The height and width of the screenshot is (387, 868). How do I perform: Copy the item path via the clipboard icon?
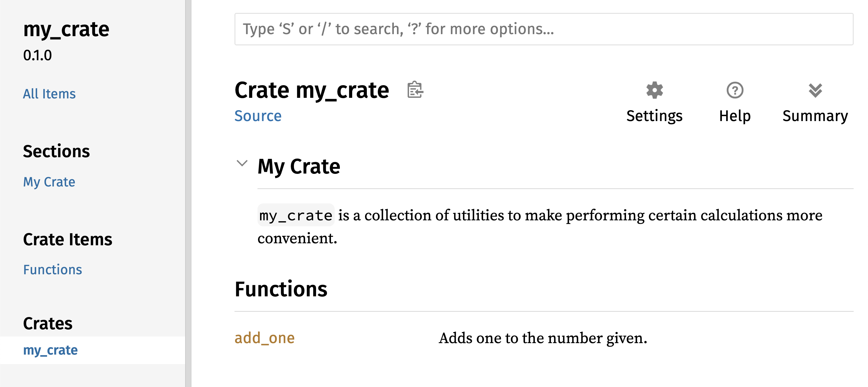point(414,90)
